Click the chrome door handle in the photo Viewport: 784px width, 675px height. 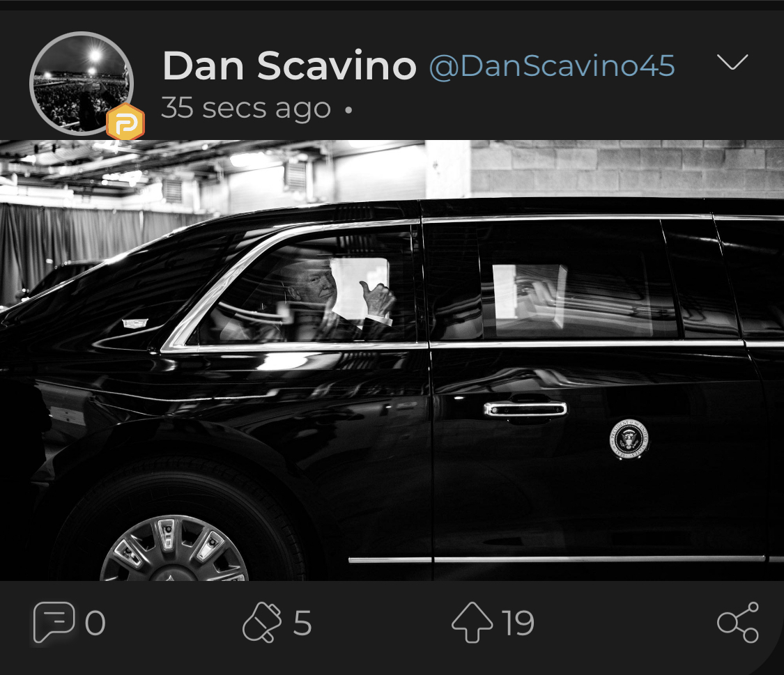point(525,410)
